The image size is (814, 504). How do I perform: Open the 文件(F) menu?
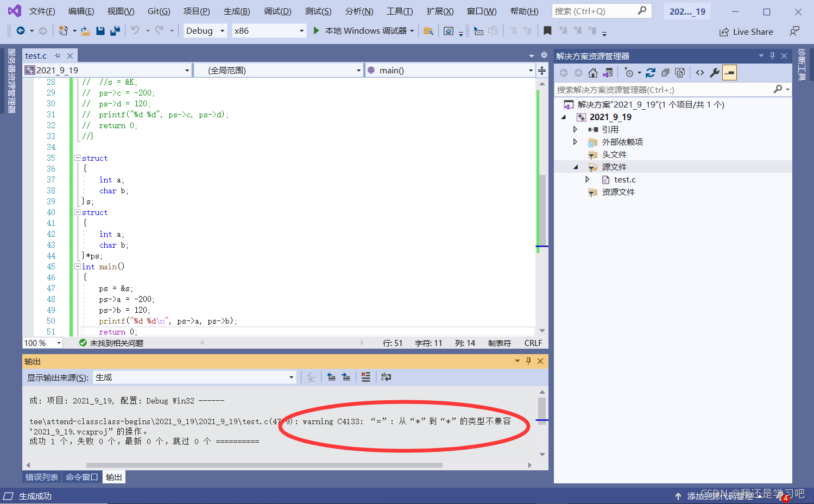click(42, 11)
